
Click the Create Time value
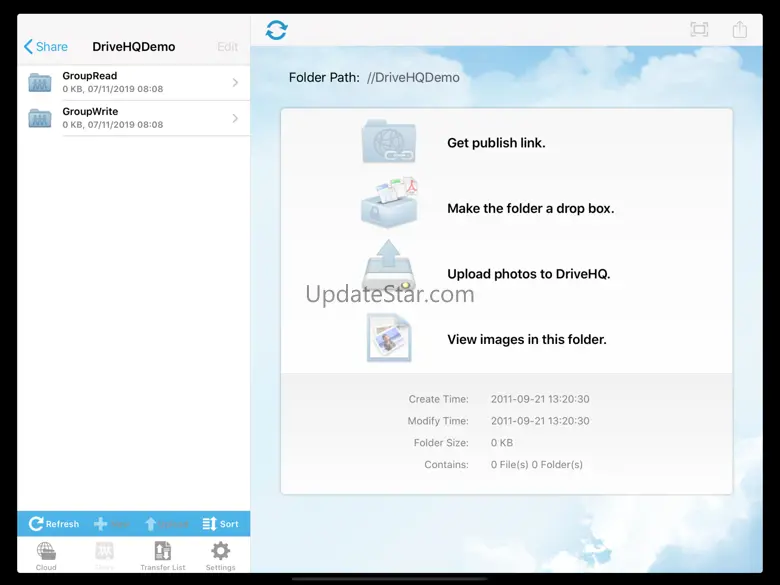pyautogui.click(x=540, y=399)
